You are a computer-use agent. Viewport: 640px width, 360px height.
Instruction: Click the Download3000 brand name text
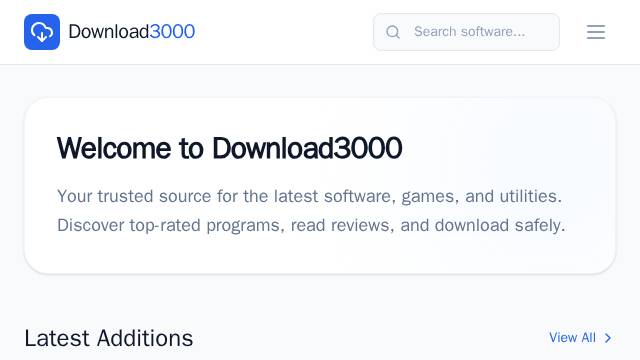coord(131,32)
